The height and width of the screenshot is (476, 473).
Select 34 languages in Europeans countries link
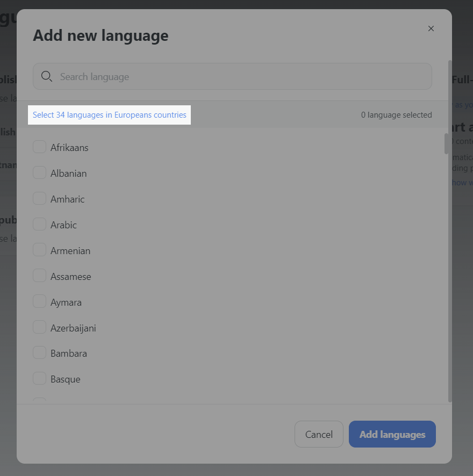tap(110, 115)
